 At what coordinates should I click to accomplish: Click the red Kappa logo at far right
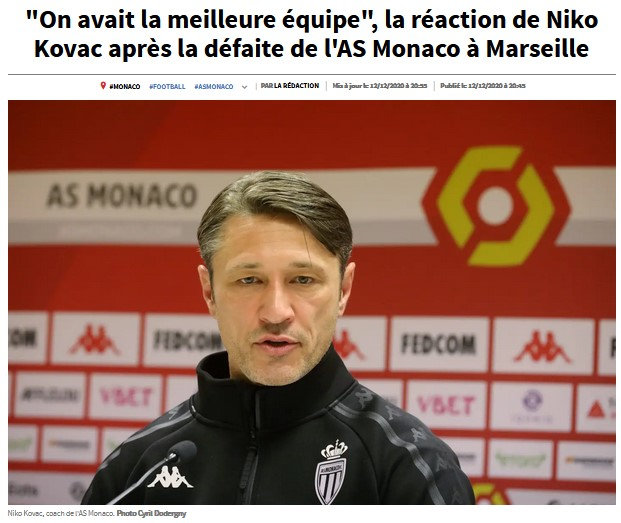click(x=542, y=347)
